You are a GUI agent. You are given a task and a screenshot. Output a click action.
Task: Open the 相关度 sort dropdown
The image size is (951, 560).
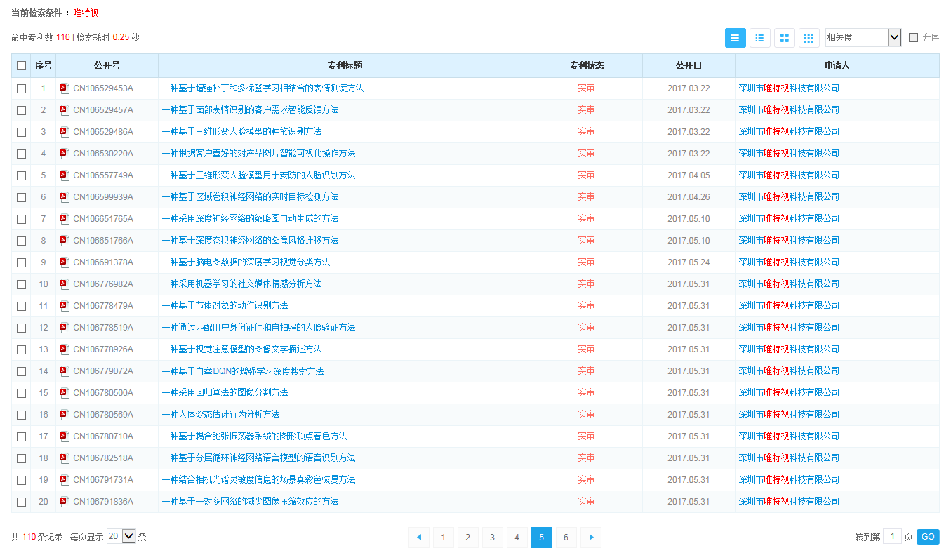863,38
